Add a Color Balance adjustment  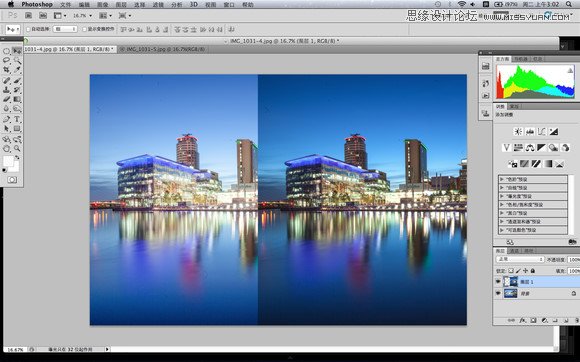click(x=530, y=148)
